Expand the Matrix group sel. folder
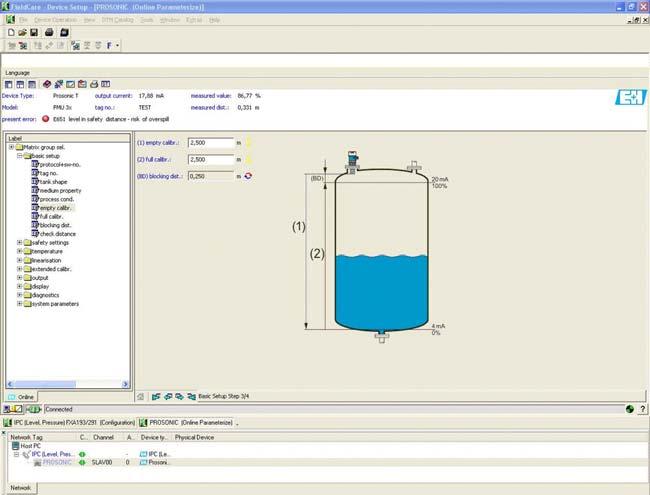This screenshot has width=650, height=495. tap(12, 147)
